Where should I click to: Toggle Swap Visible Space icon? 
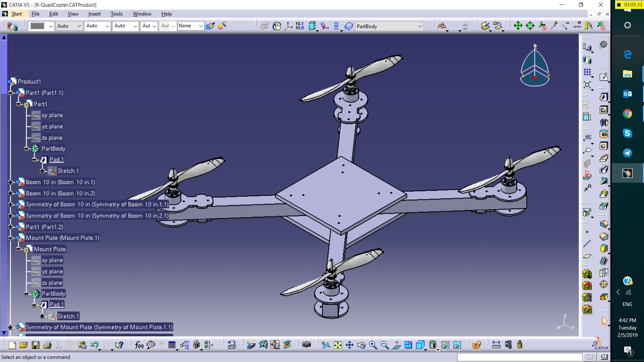(457, 345)
